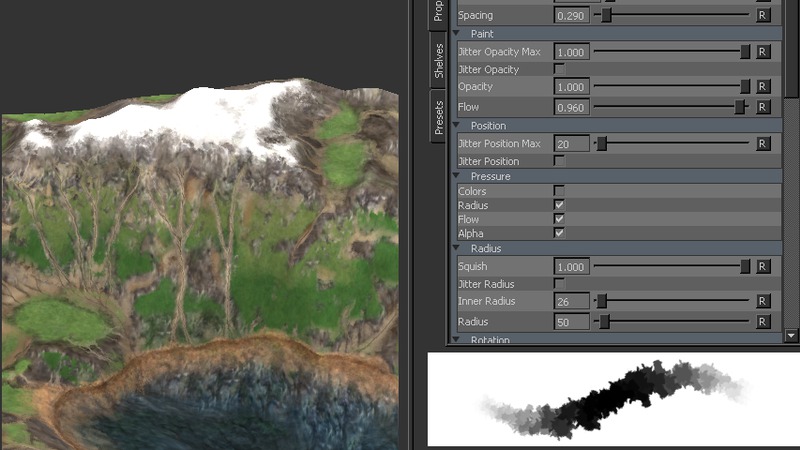The image size is (800, 450).
Task: Reset the brush Radius value
Action: click(763, 322)
